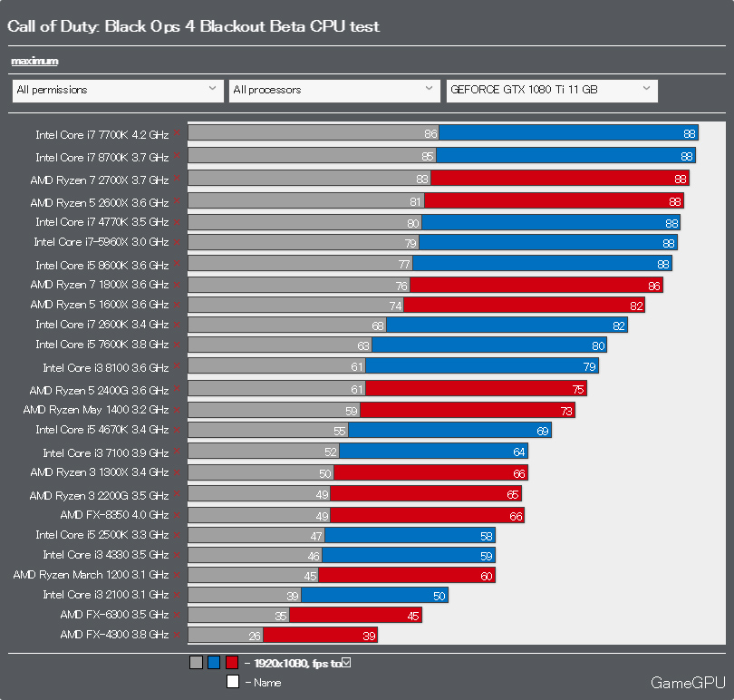Select the maximum settings tab
Screen dimensions: 734x700
[x=34, y=61]
